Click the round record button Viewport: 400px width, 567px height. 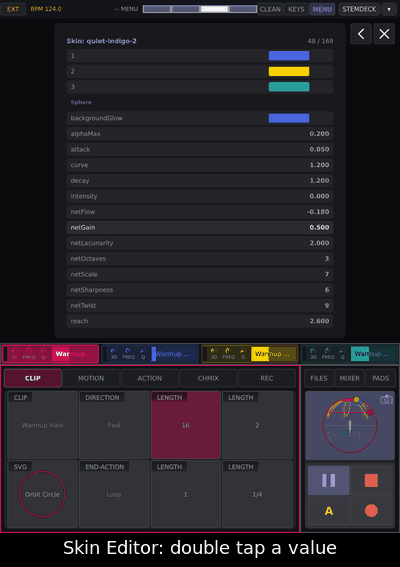[371, 511]
